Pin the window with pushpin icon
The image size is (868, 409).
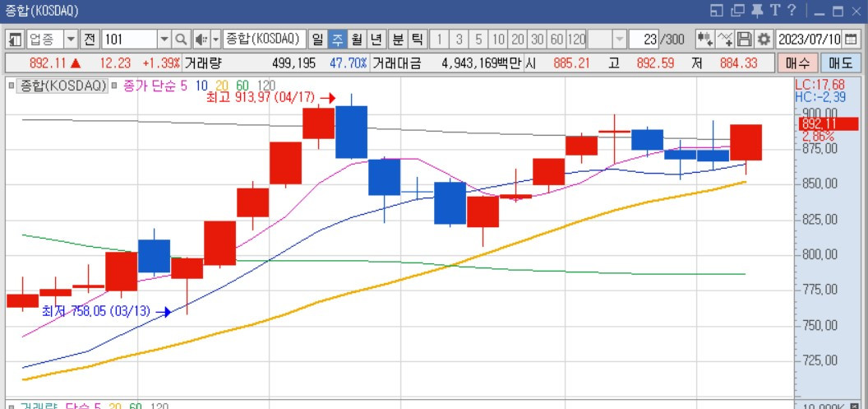click(x=757, y=11)
